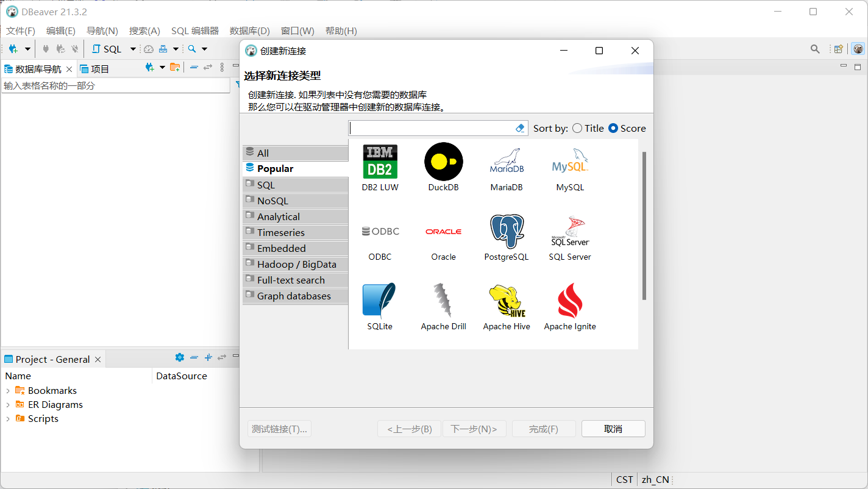The width and height of the screenshot is (868, 489).
Task: Click the 测试链接(T)... test connection button
Action: pyautogui.click(x=280, y=429)
